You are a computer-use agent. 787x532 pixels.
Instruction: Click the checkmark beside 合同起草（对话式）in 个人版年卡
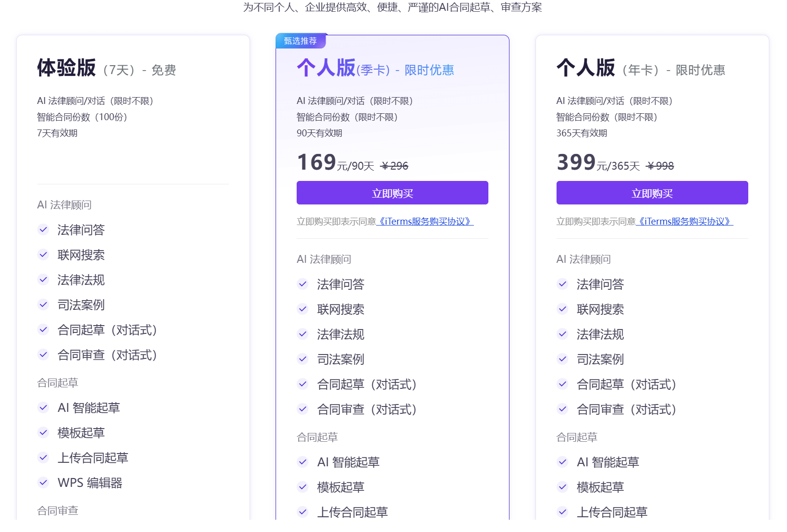(x=562, y=384)
